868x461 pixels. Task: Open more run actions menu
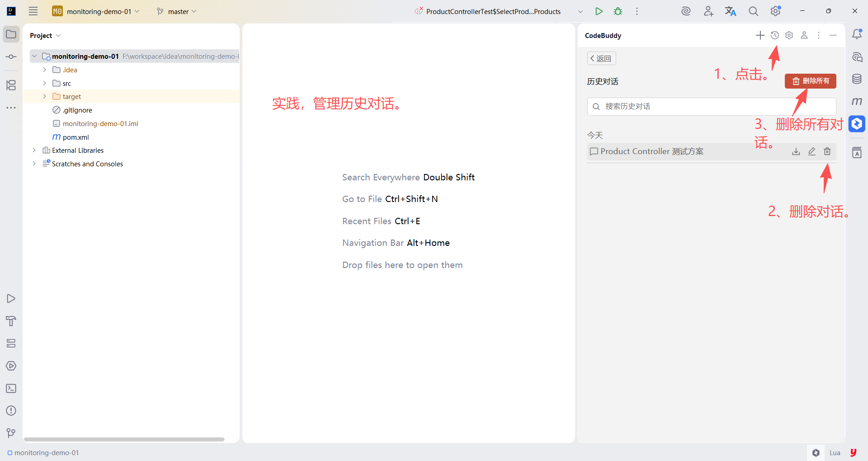coord(637,11)
